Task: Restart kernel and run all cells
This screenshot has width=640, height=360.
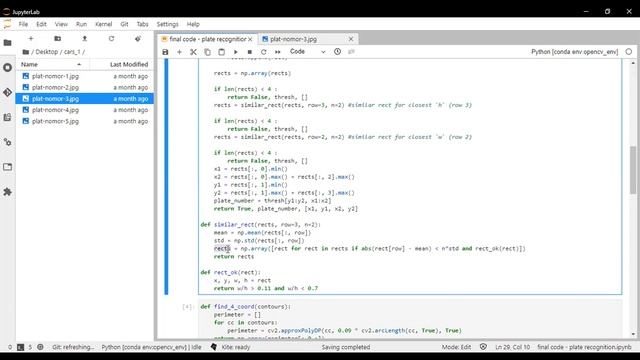Action: 278,52
